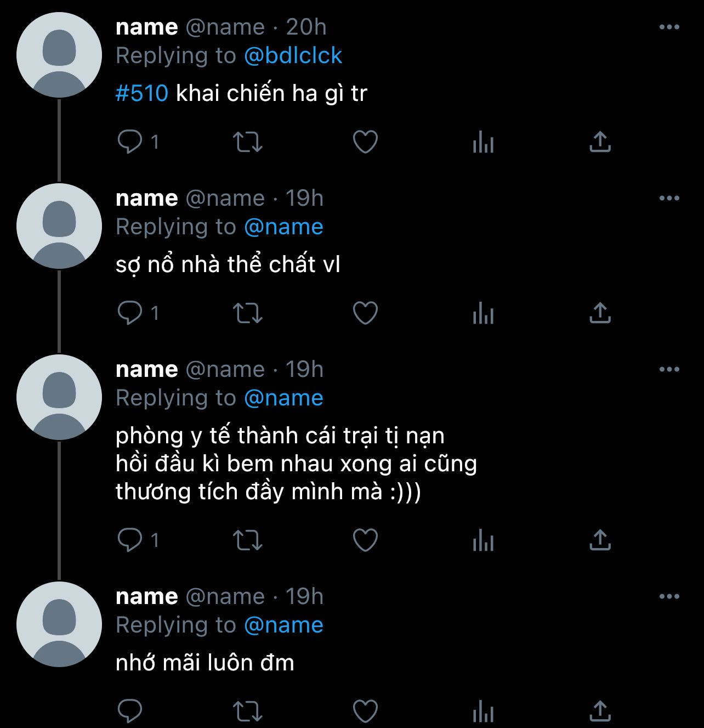Open more options for 'phòng y tế' tweet
The height and width of the screenshot is (728, 704).
669,369
